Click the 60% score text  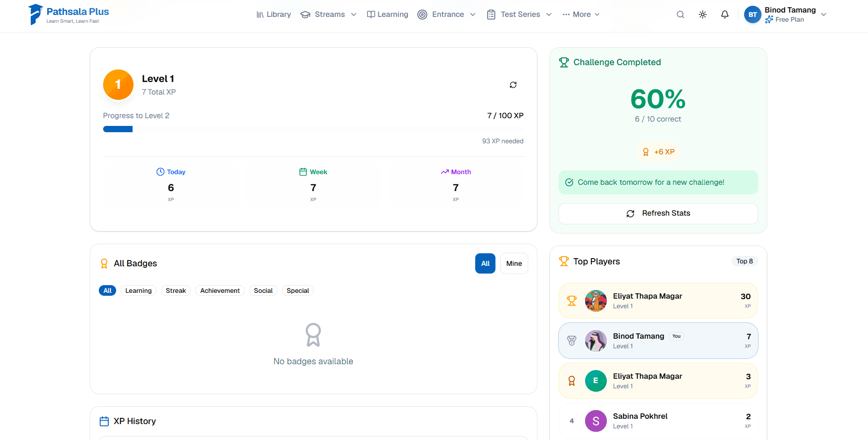click(x=658, y=99)
